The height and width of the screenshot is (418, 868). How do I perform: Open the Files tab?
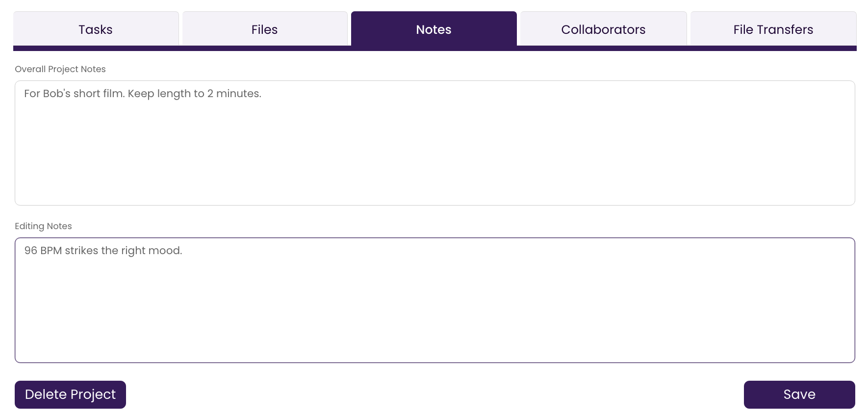(x=265, y=29)
